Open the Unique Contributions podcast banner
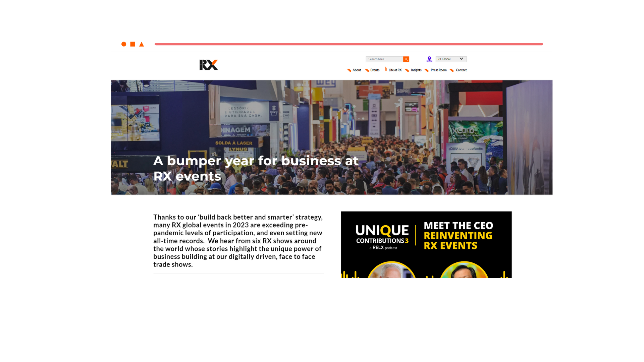 [426, 245]
